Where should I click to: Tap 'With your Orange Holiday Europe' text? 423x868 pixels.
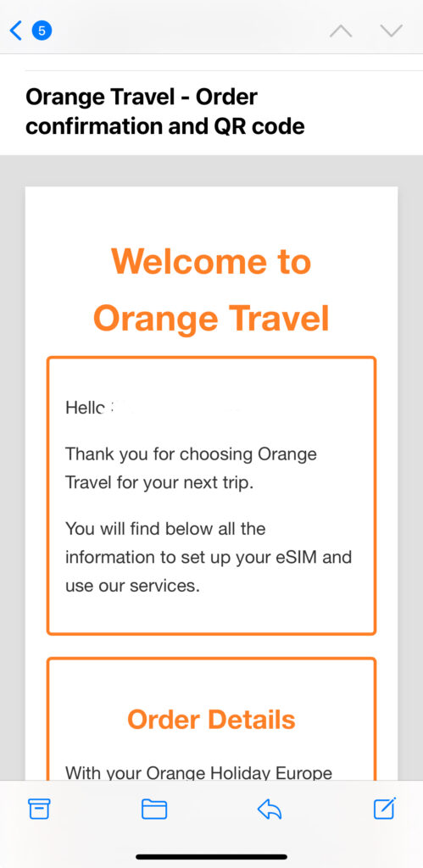tap(198, 772)
